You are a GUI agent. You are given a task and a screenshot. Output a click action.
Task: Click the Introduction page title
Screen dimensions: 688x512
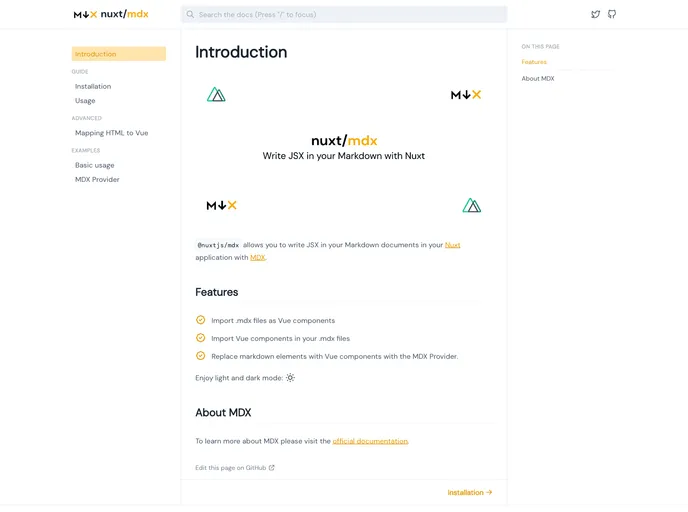(x=241, y=52)
